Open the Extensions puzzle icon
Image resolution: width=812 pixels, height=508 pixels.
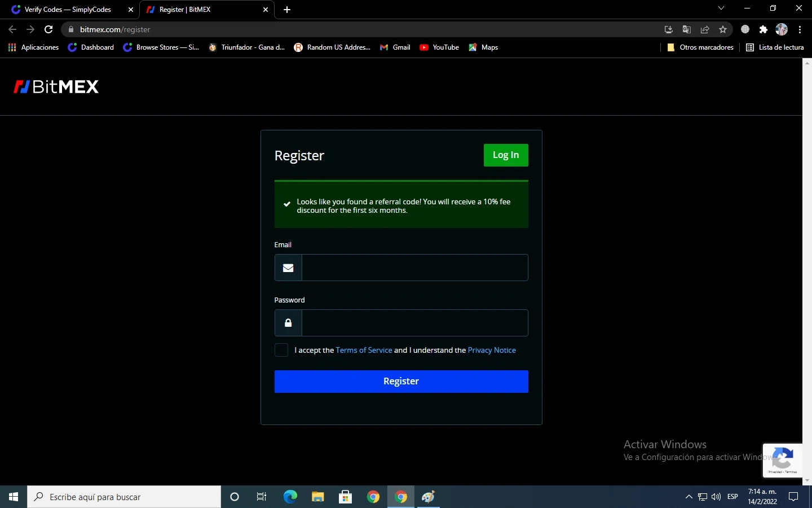pos(764,29)
